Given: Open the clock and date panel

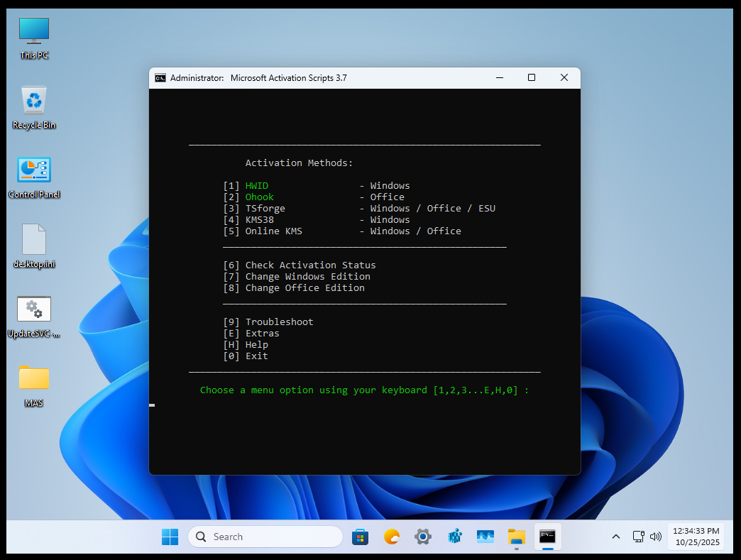Looking at the screenshot, I should point(697,537).
